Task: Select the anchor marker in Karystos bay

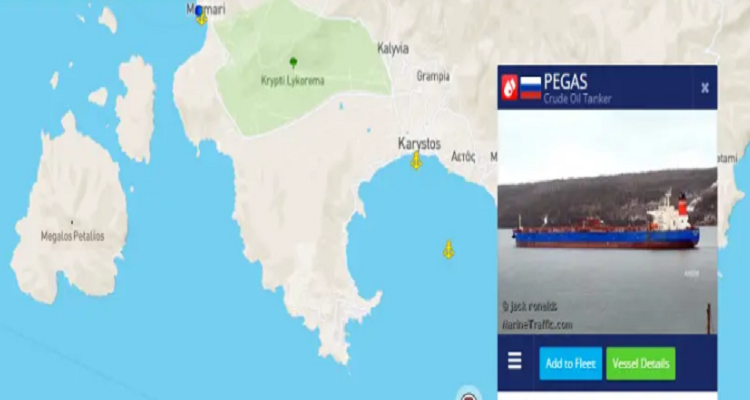Action: [x=448, y=250]
